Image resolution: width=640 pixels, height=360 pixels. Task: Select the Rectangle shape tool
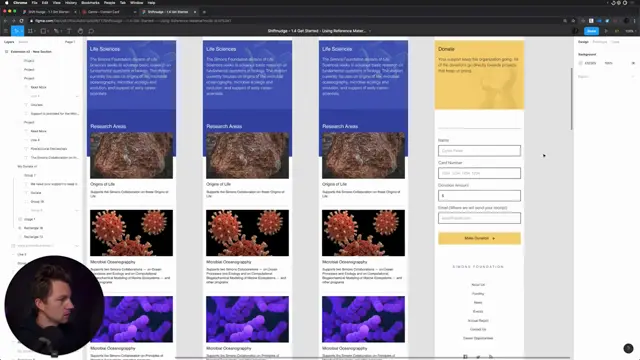click(43, 31)
